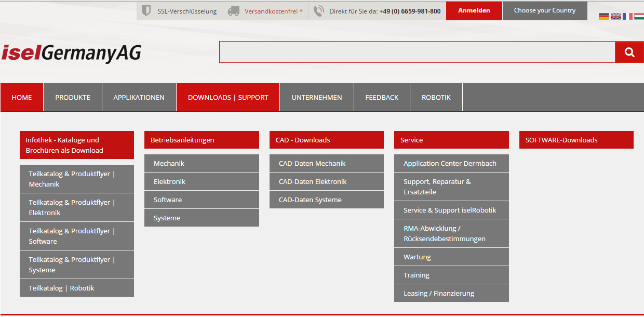Open the ROBOTIK menu item
The width and height of the screenshot is (644, 317).
point(436,97)
